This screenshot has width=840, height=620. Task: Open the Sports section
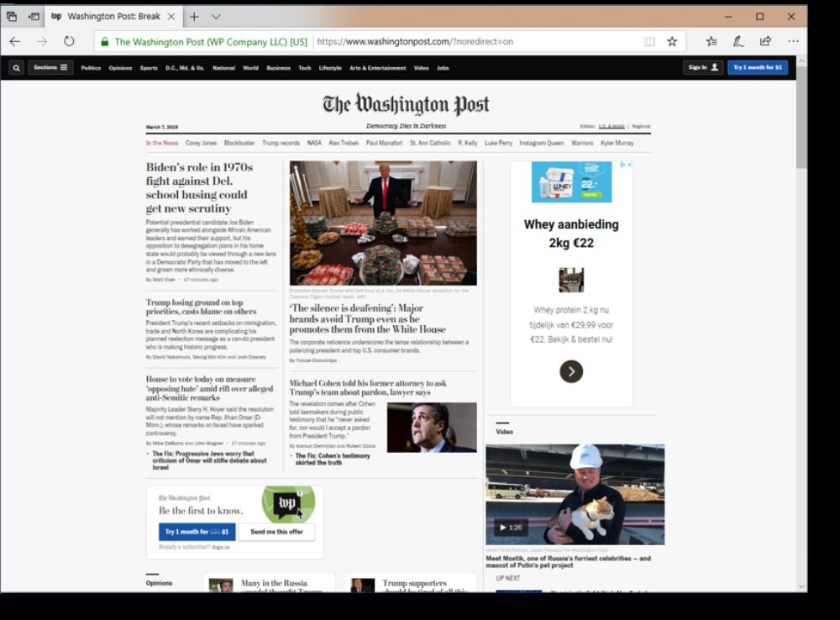(149, 68)
